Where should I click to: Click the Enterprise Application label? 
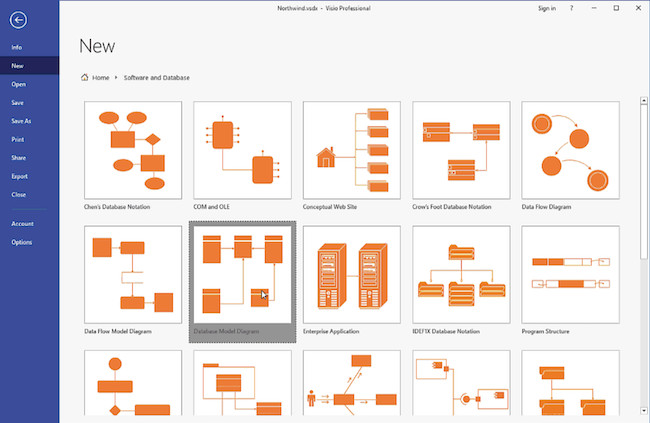point(331,331)
